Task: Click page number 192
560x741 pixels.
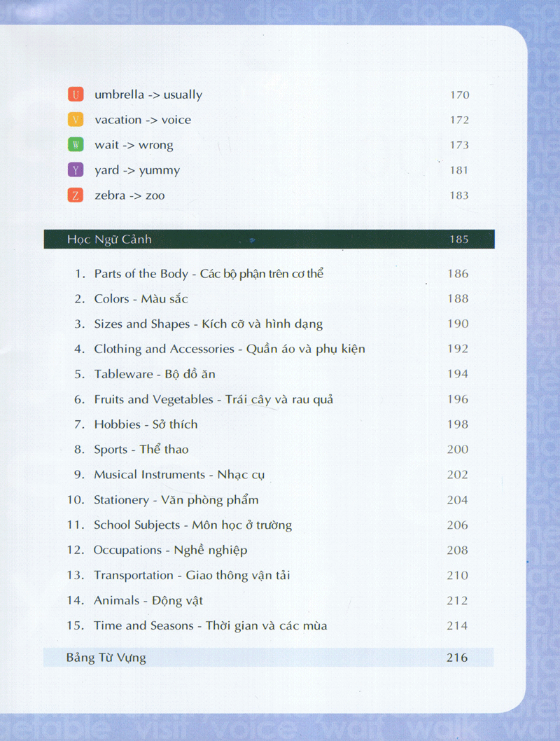Action: tap(458, 349)
